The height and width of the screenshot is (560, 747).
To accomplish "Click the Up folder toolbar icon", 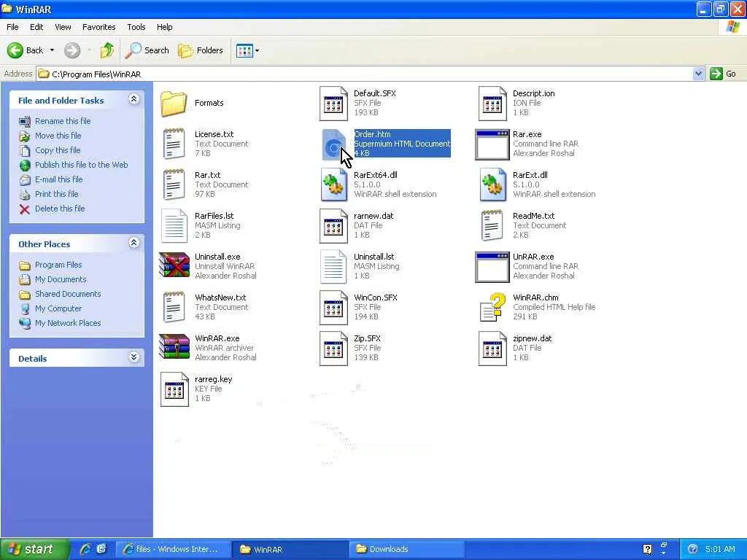I will (107, 50).
